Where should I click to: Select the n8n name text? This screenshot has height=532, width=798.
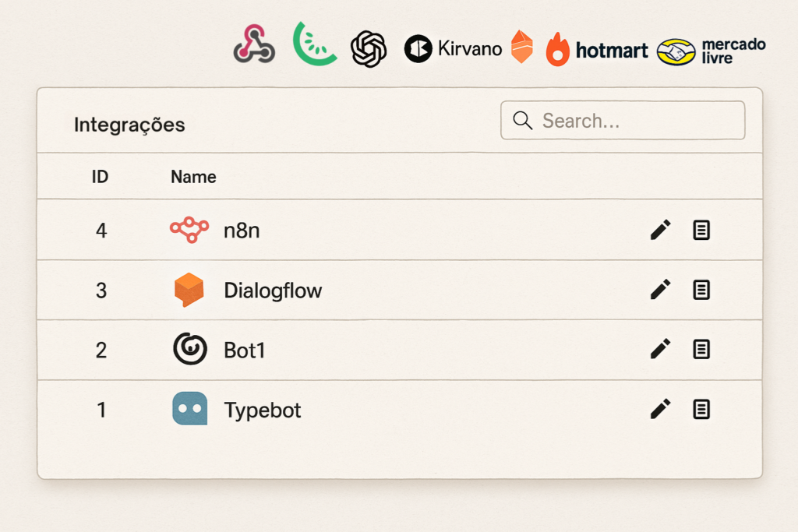[x=242, y=231]
